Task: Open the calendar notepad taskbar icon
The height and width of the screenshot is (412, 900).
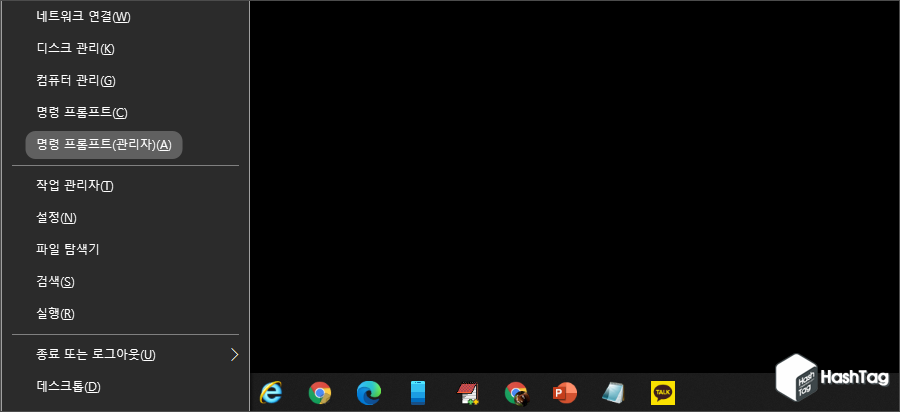Action: click(467, 394)
